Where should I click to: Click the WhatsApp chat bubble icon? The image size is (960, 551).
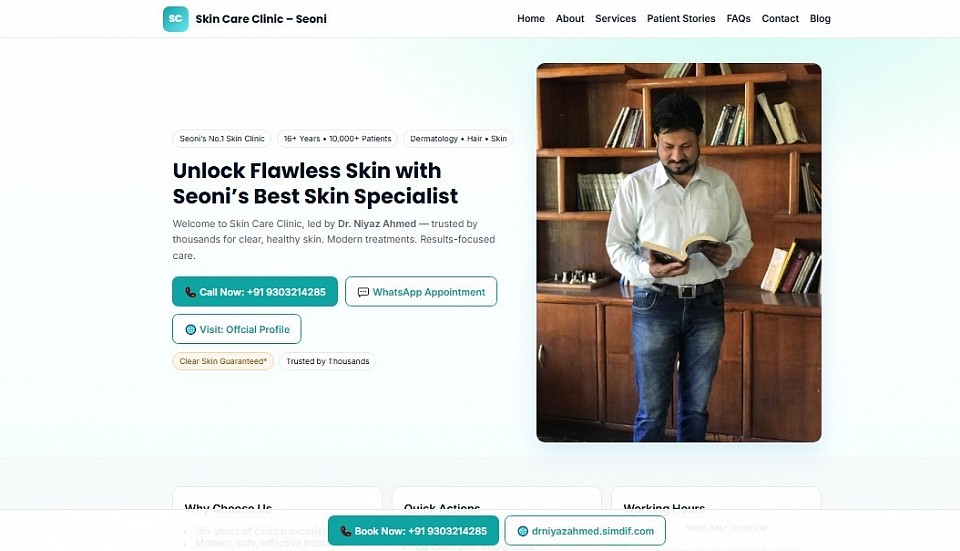coord(363,292)
